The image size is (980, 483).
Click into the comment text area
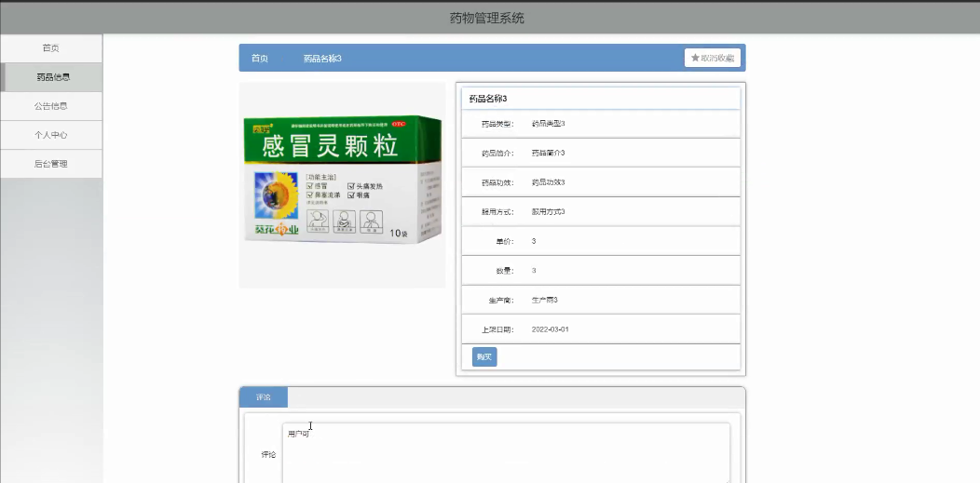tap(506, 453)
